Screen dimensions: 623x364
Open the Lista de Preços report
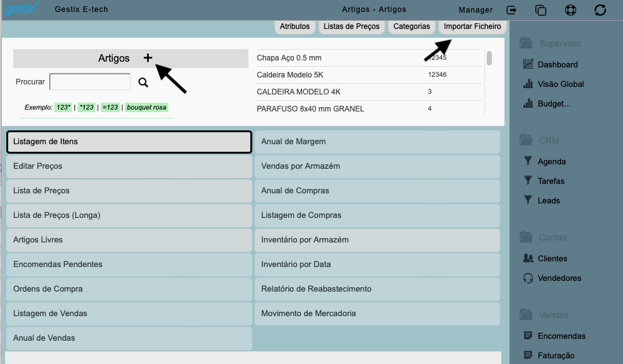coord(129,191)
